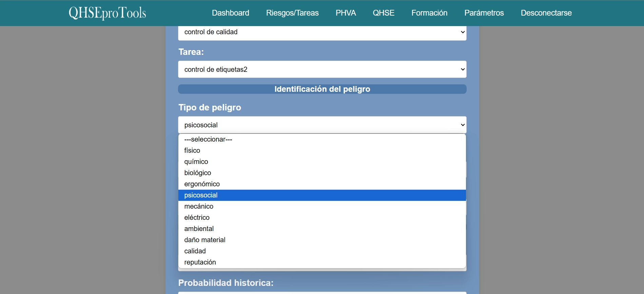The height and width of the screenshot is (294, 644).
Task: Navigate to the Formación section
Action: [x=429, y=13]
